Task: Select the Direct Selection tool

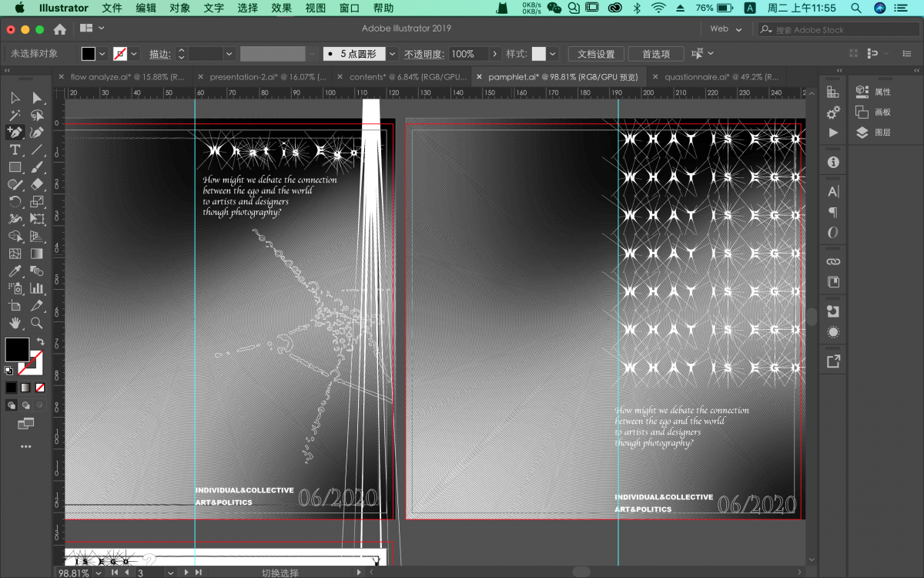Action: (x=37, y=98)
